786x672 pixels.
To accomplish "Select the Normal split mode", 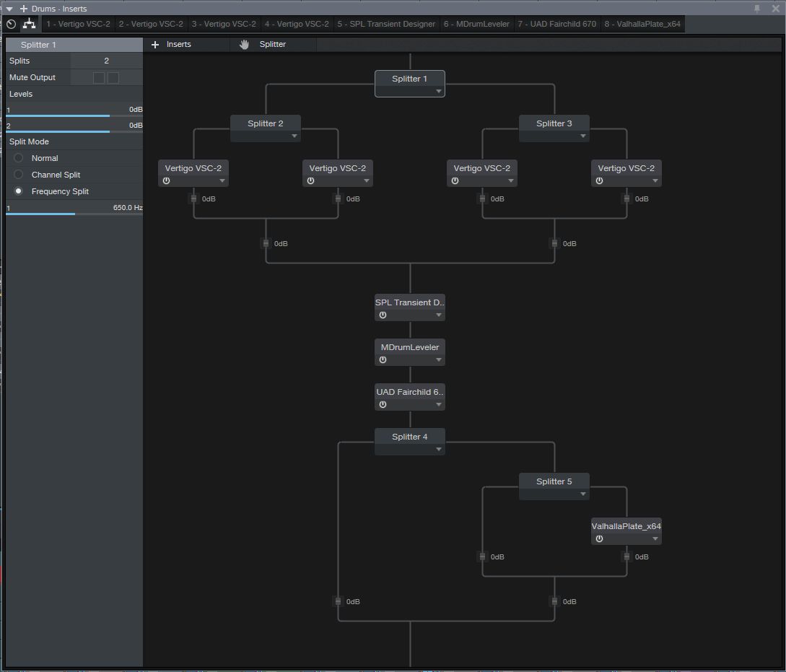I will tap(19, 158).
